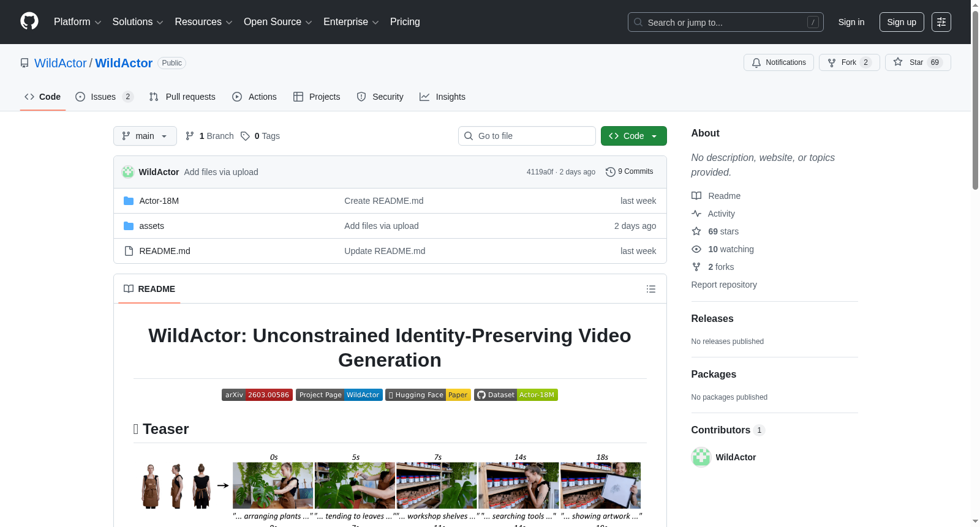Open the 4119a0f commit hash link
Image resolution: width=980 pixels, height=527 pixels.
tap(540, 172)
